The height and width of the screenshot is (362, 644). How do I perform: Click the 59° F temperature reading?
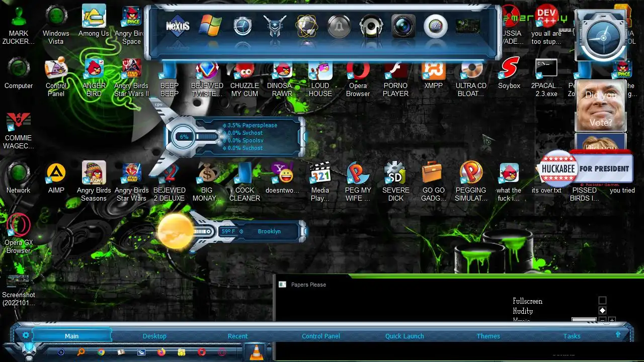[x=228, y=231]
